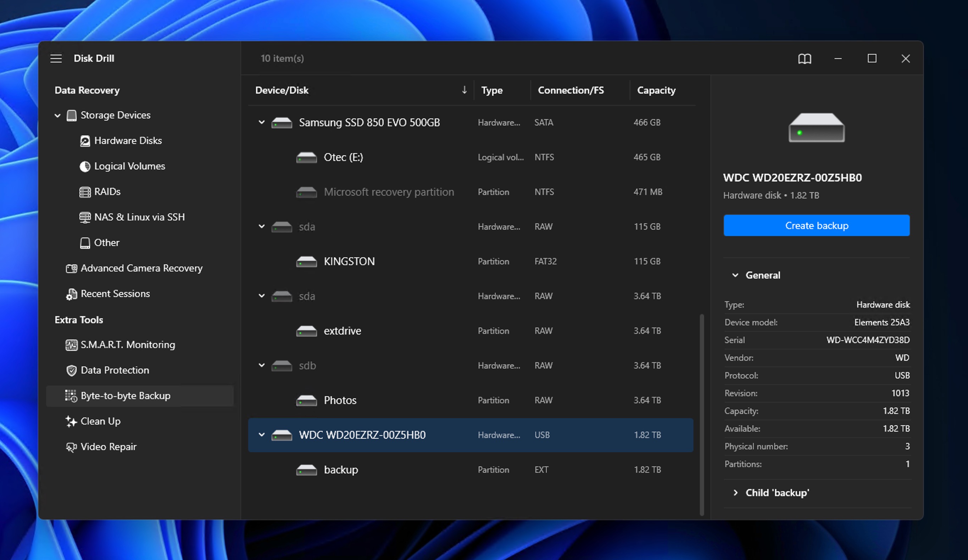Open Advanced Camera Recovery
The width and height of the screenshot is (968, 560).
[x=141, y=268]
